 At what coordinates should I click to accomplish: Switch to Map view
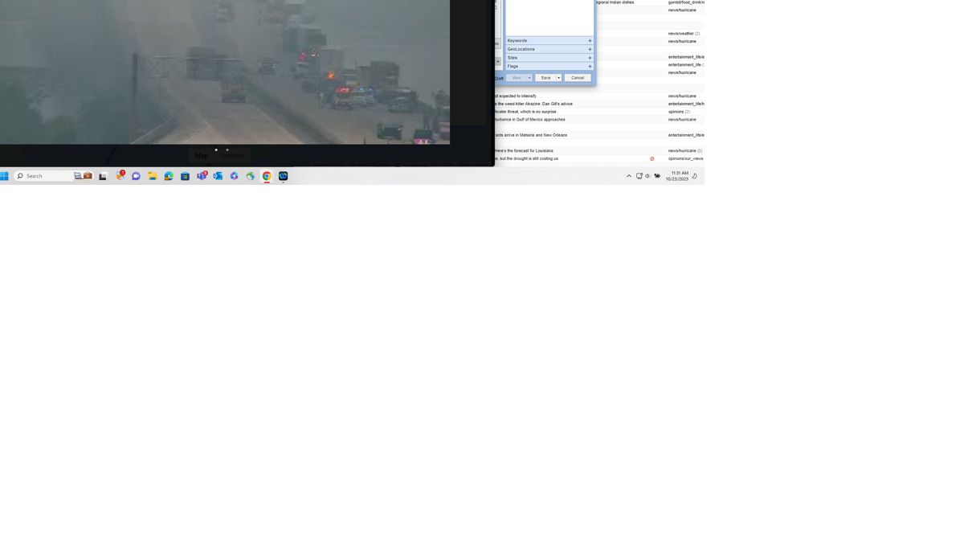202,155
